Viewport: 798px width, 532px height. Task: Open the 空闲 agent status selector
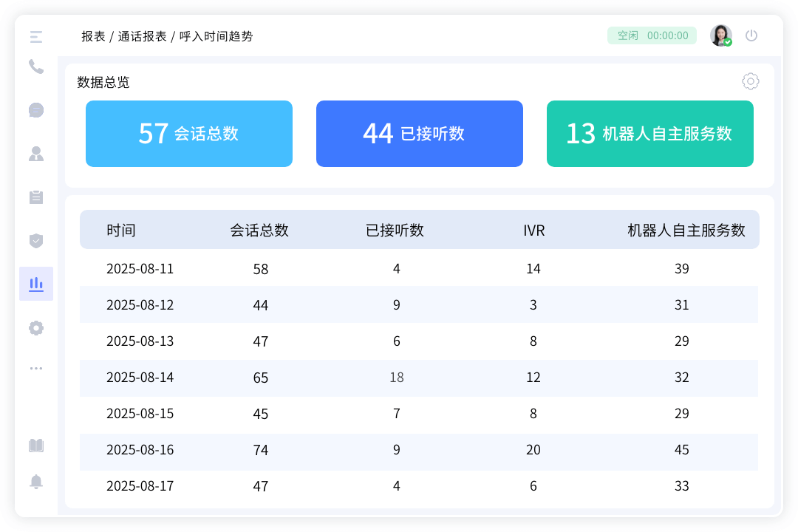[652, 35]
